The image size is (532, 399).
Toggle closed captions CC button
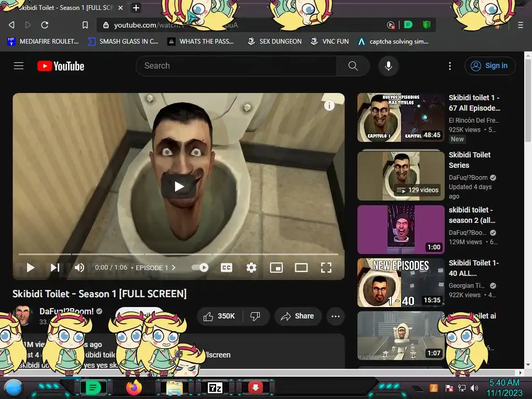(x=227, y=268)
